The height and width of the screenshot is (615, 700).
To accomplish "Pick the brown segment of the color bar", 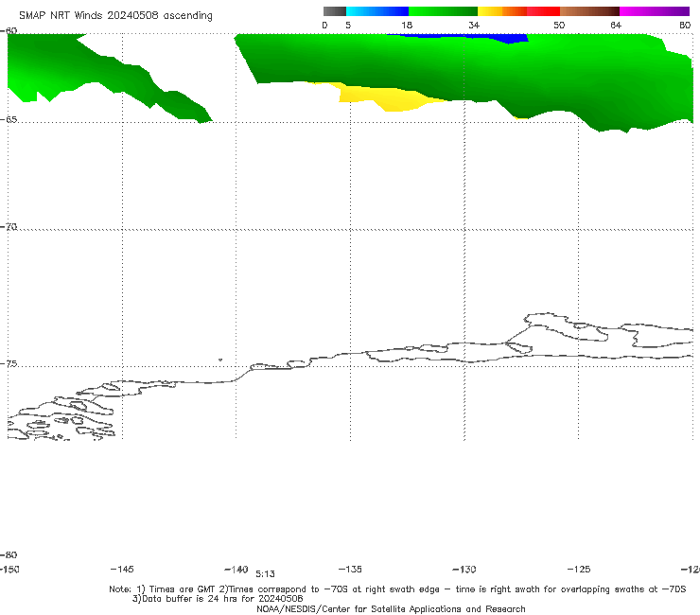I will (589, 11).
